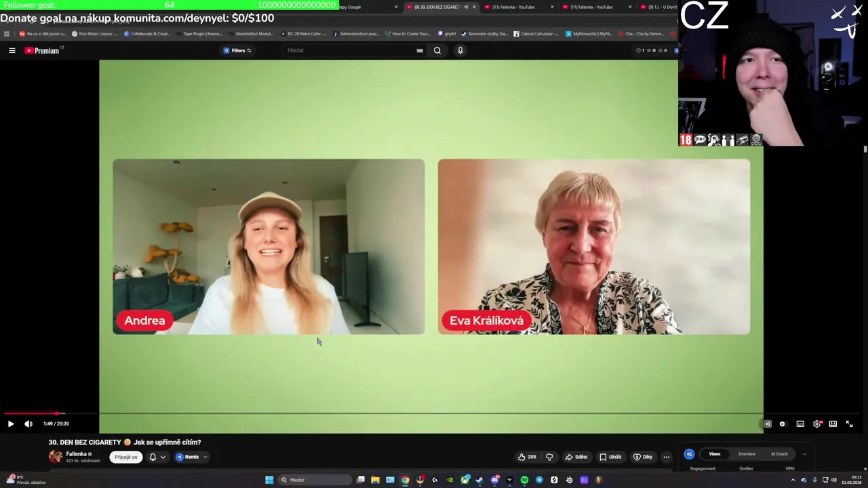Screen dimensions: 868x488
Task: Open the 'Calorie Calculator' bookmark
Action: (536, 33)
